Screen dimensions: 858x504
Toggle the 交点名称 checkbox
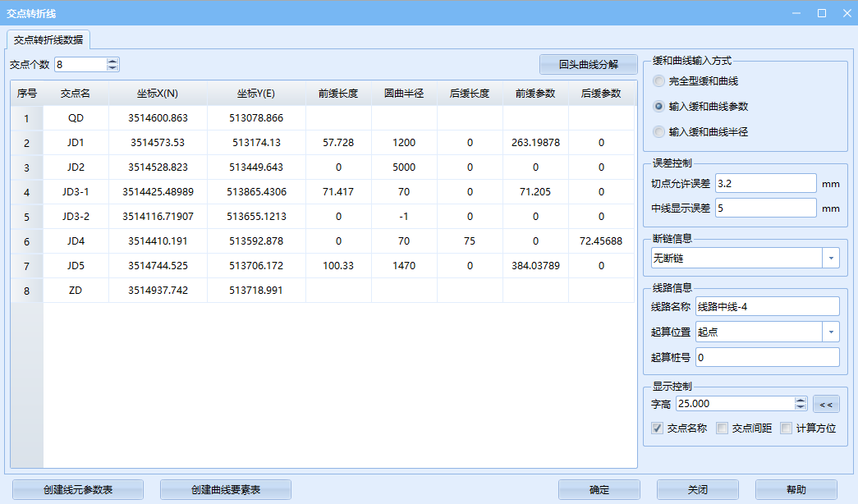(x=657, y=428)
